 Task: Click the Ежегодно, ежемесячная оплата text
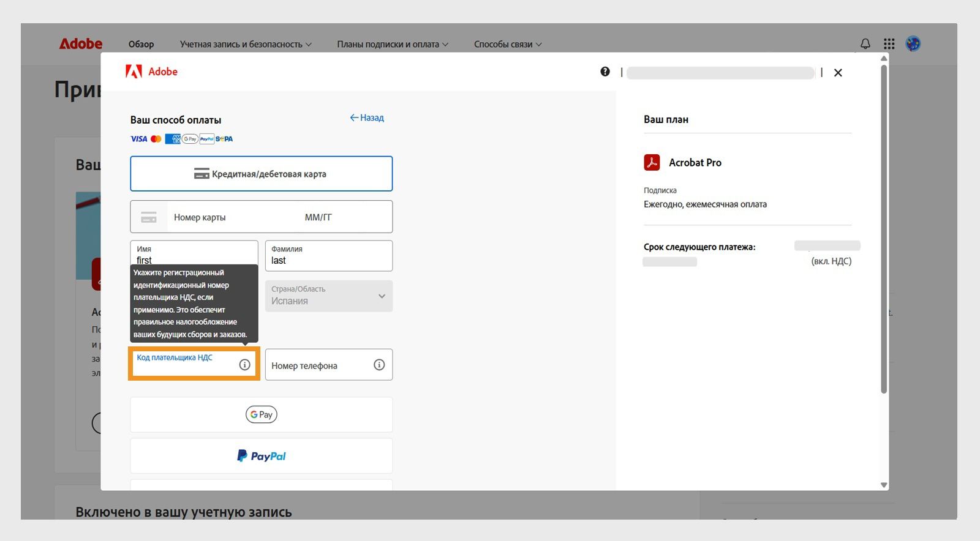[x=705, y=204]
